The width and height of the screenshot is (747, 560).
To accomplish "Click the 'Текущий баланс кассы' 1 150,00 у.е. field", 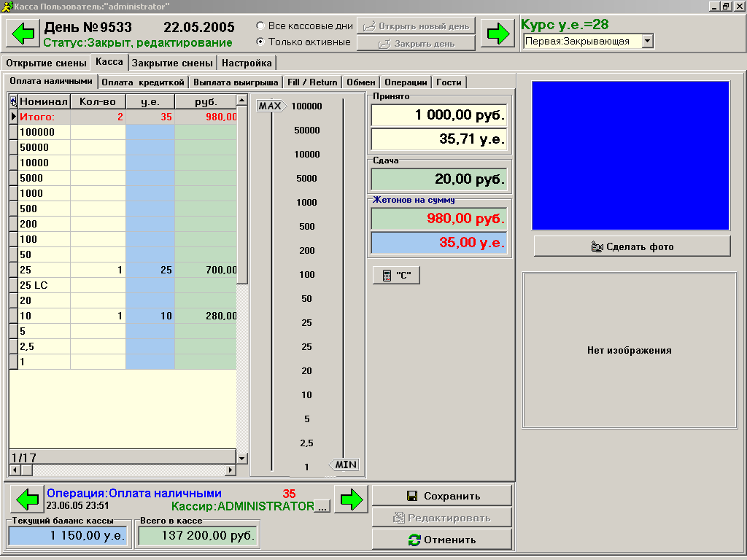I will click(x=68, y=536).
